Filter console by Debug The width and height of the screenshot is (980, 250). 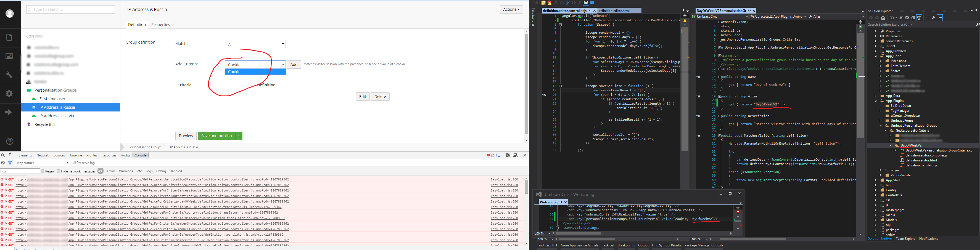[161, 171]
